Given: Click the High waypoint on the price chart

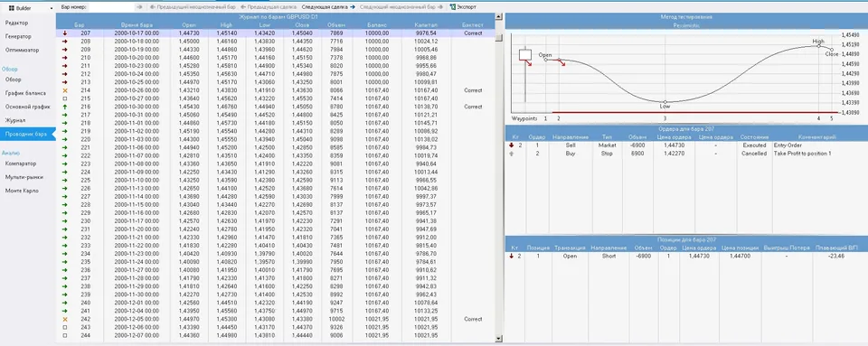Looking at the screenshot, I should pos(819,46).
